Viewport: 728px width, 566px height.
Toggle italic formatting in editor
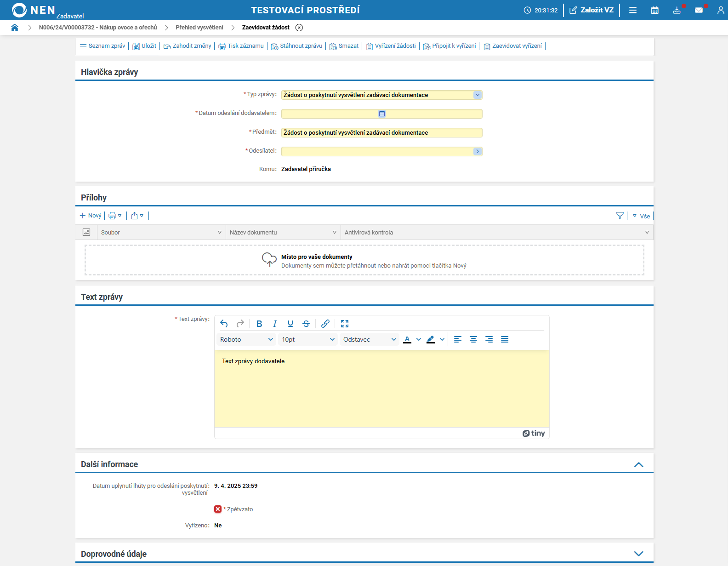pos(275,324)
